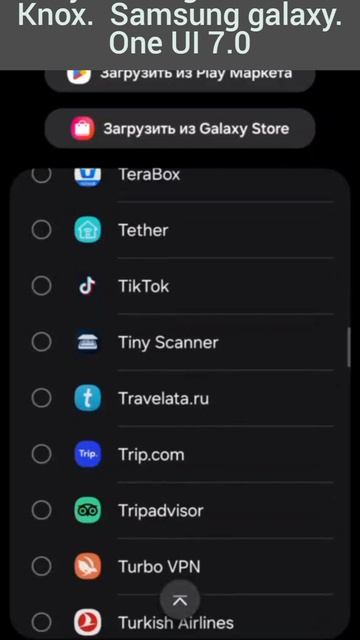Viewport: 360px width, 640px height.
Task: Click the app list scrollbar handle
Action: (349, 347)
